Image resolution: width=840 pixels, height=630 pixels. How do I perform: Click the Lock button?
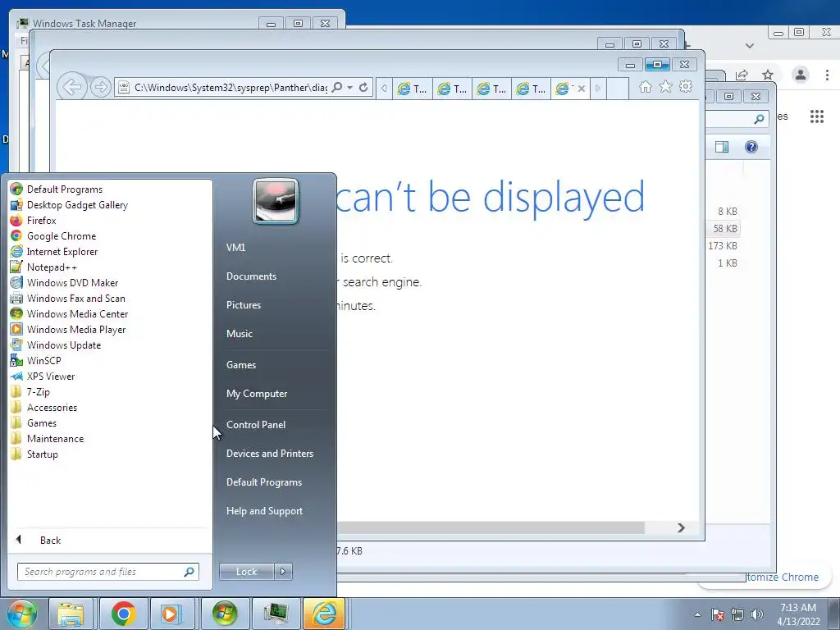coord(246,572)
